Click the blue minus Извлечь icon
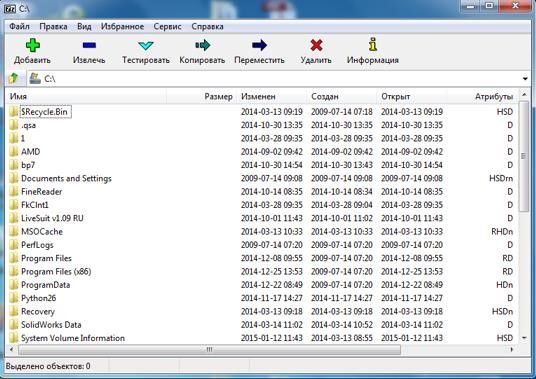This screenshot has width=536, height=379. [x=89, y=45]
